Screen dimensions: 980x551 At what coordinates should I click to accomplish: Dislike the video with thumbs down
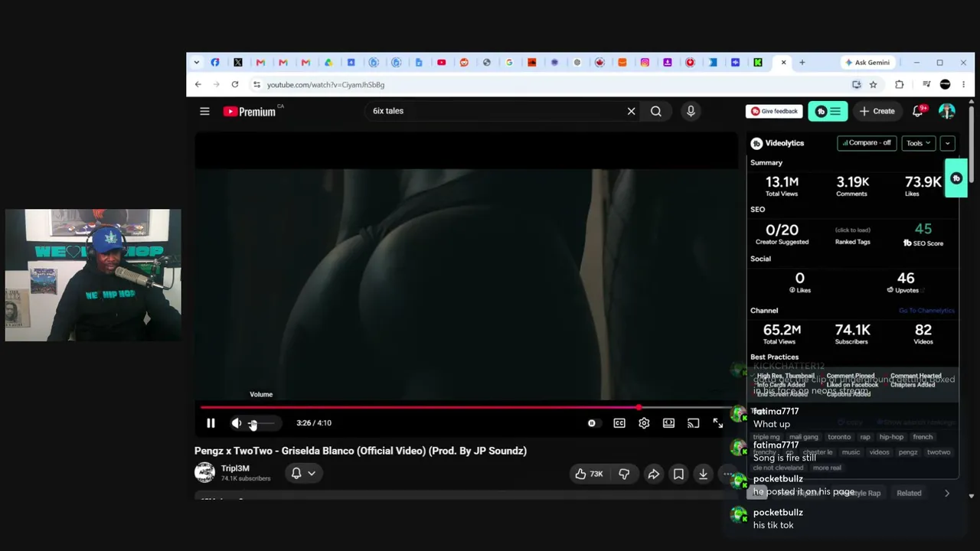point(624,474)
